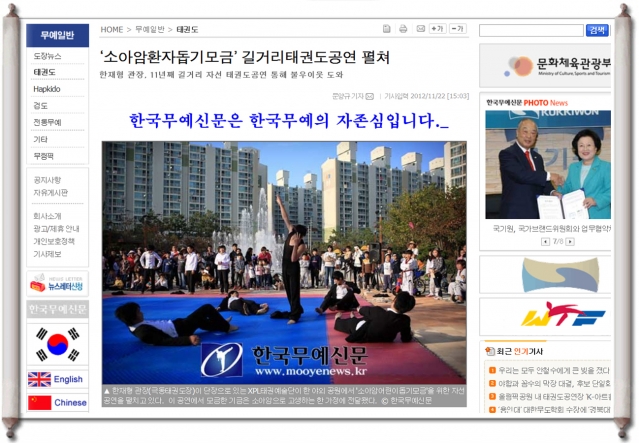The image size is (639, 443).
Task: Go to previous photo news slide arrow
Action: point(543,241)
